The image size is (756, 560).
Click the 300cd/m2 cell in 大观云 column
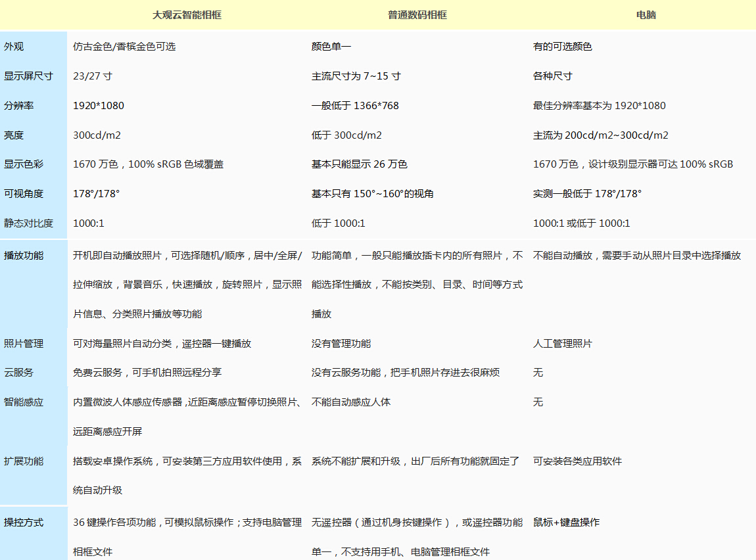[x=97, y=135]
